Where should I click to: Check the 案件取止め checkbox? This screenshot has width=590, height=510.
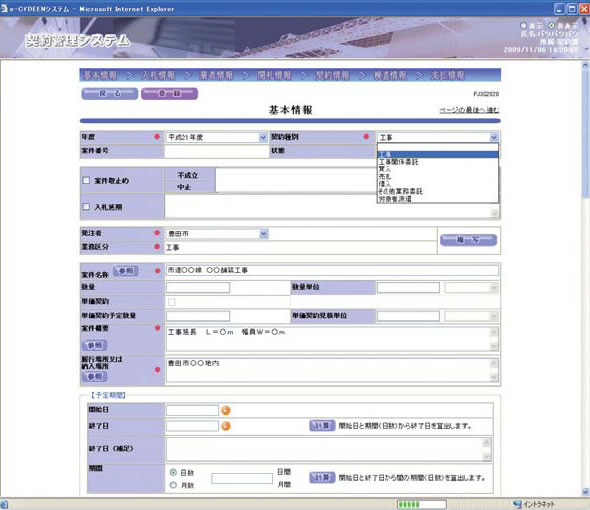pos(86,180)
